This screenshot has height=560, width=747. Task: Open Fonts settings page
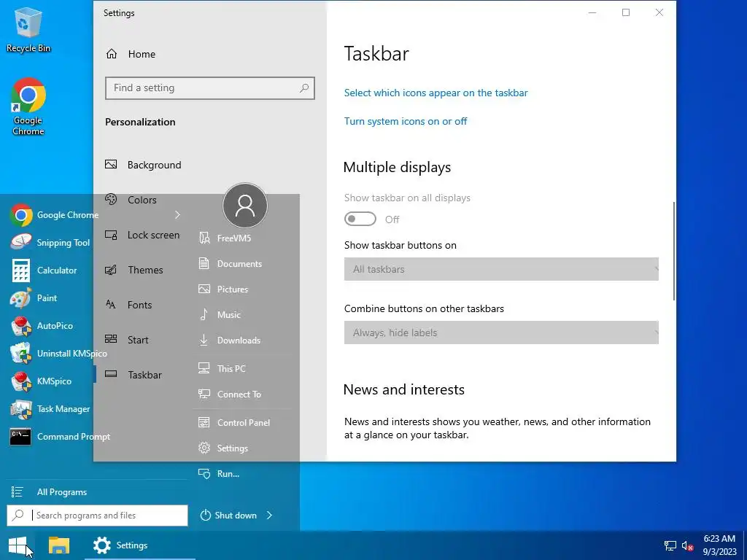point(128,305)
